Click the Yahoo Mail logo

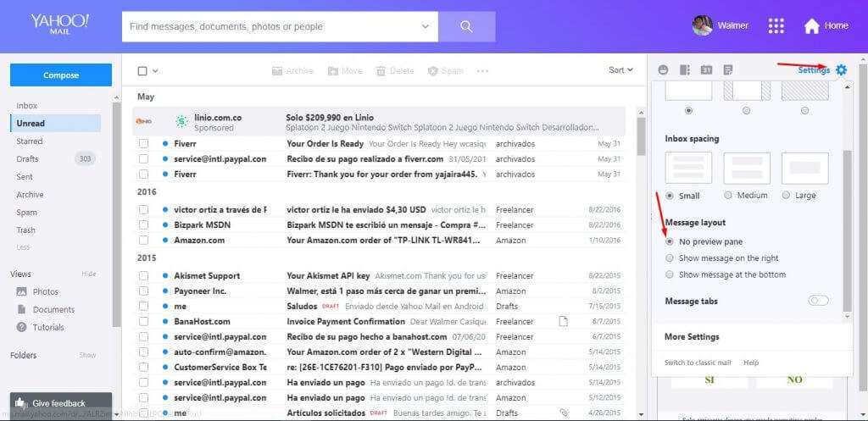coord(59,25)
